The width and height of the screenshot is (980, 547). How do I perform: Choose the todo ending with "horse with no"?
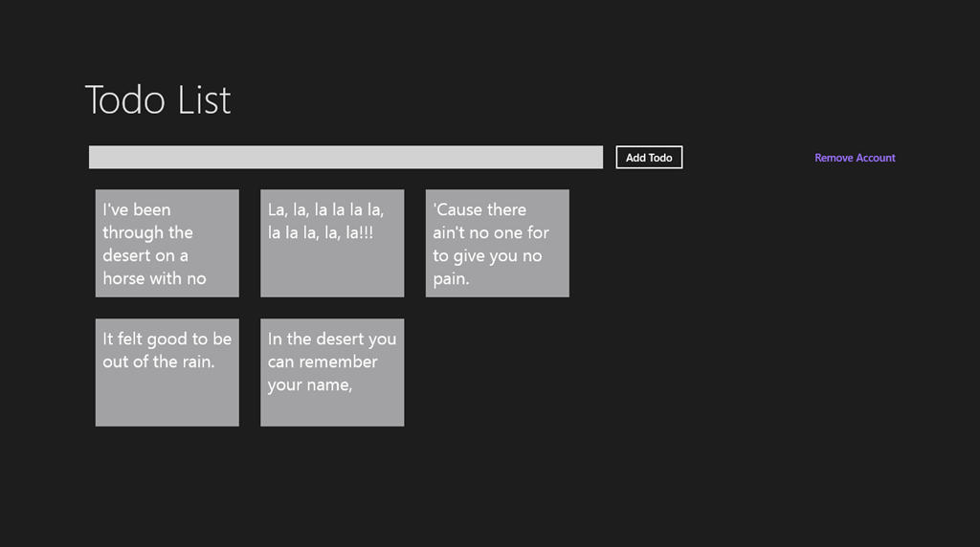pyautogui.click(x=167, y=244)
